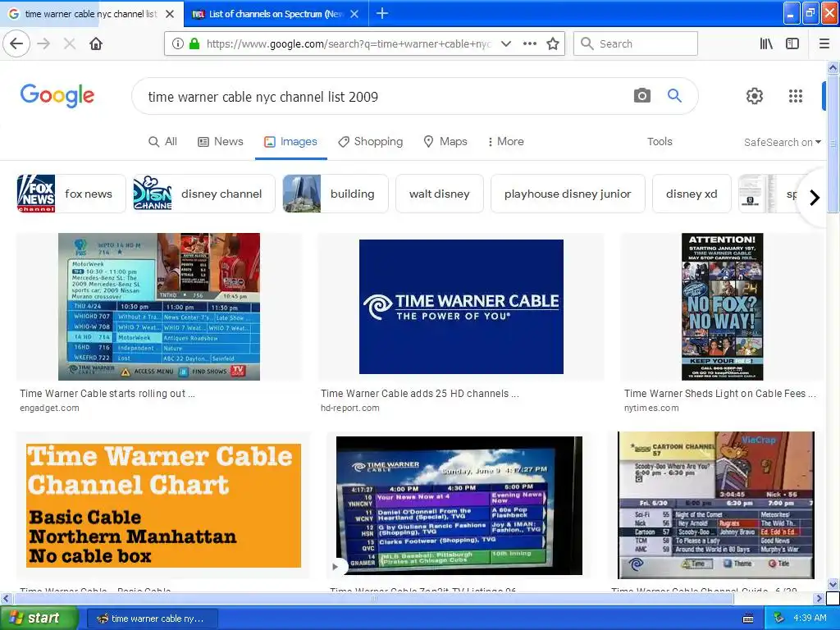Open the Firefox home page icon
The width and height of the screenshot is (840, 630).
click(x=96, y=44)
